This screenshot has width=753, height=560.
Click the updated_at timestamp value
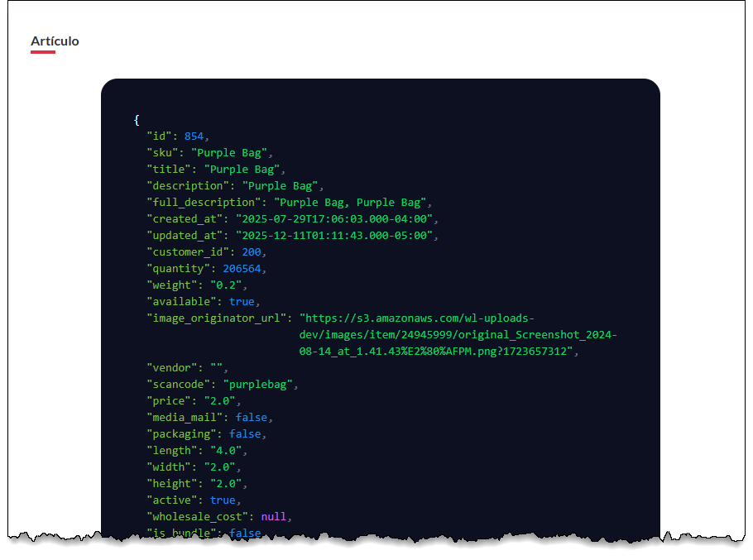click(335, 235)
